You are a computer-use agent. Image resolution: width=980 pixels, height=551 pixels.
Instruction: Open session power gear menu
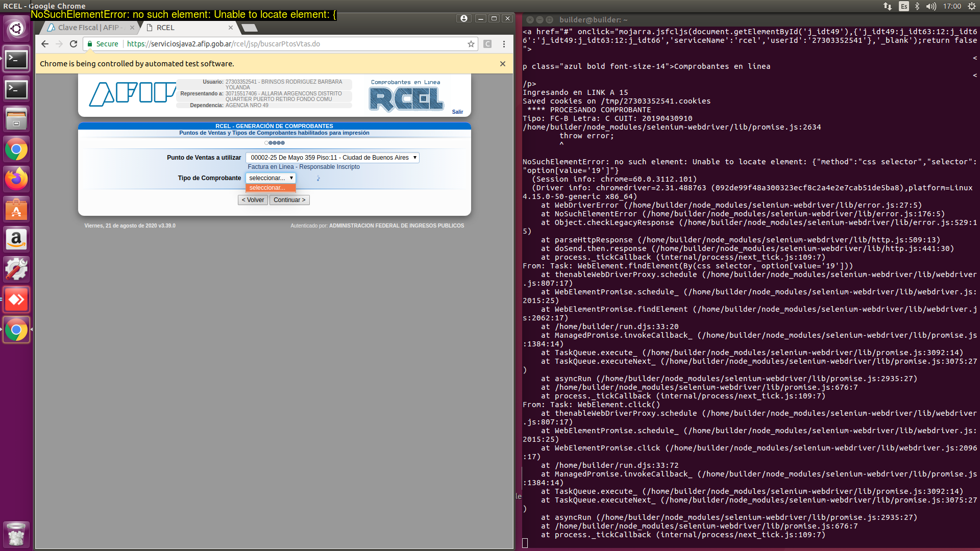[972, 6]
